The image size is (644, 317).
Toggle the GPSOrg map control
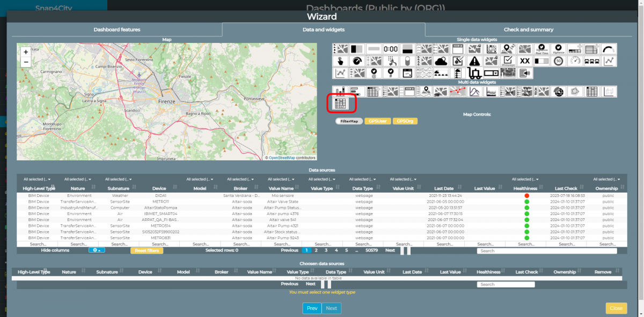coord(405,121)
